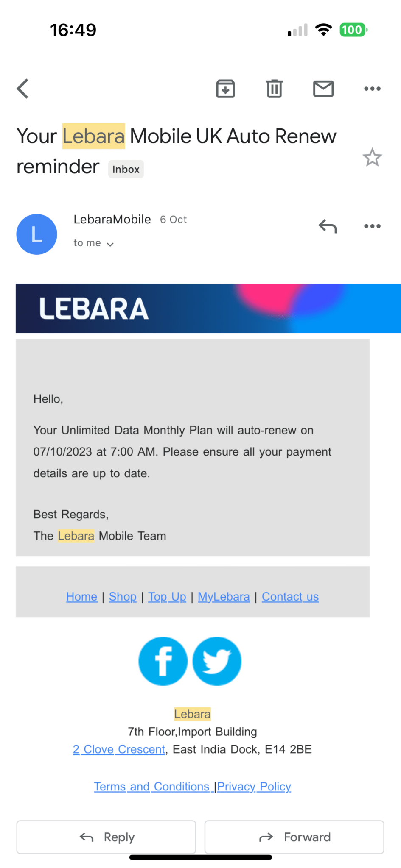Open the Terms and Conditions link
The height and width of the screenshot is (868, 401).
coord(152,786)
